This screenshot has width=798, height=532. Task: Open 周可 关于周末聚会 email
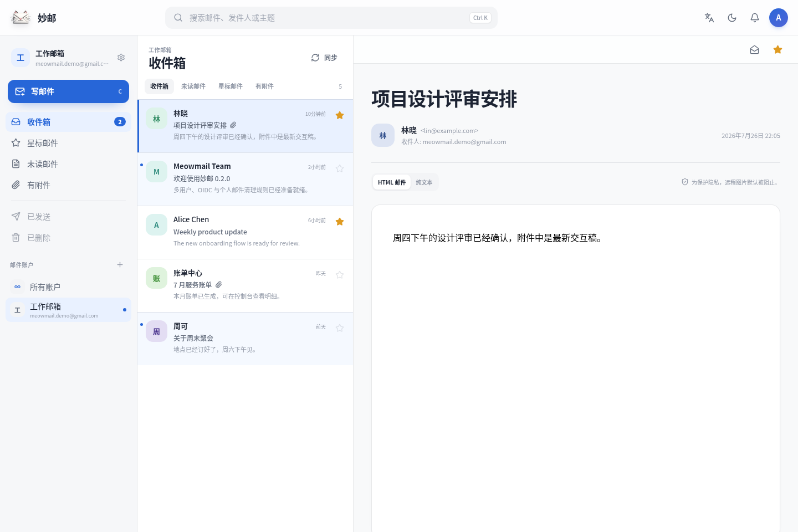pos(245,339)
